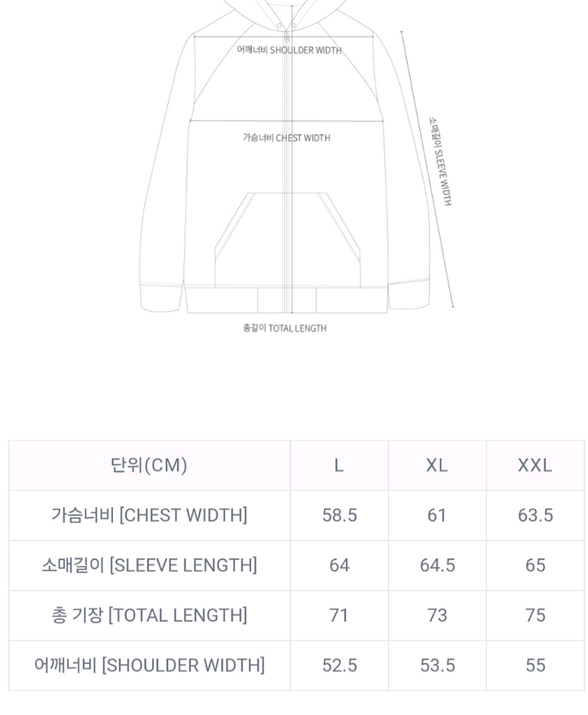
Task: Click the XL size column header
Action: 437,465
